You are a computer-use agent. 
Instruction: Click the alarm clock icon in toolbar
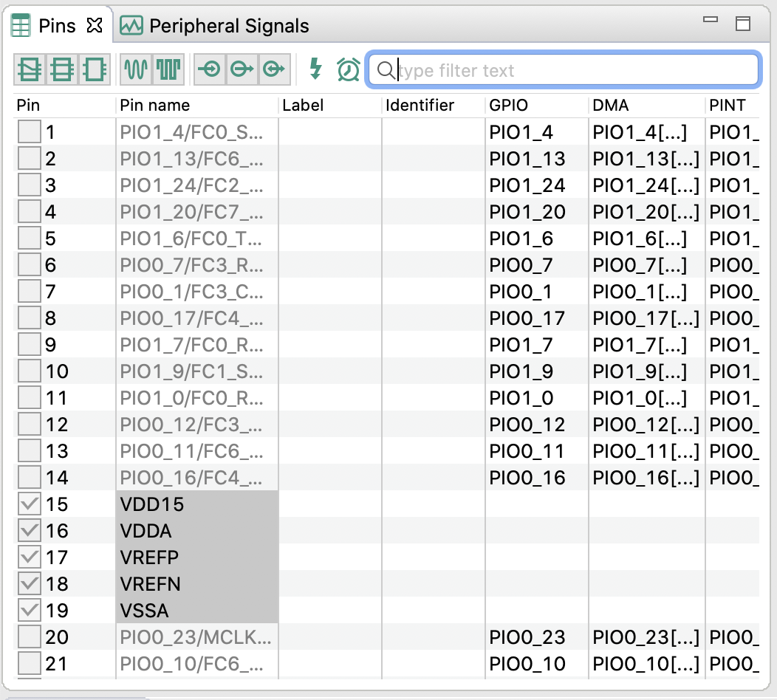point(348,69)
